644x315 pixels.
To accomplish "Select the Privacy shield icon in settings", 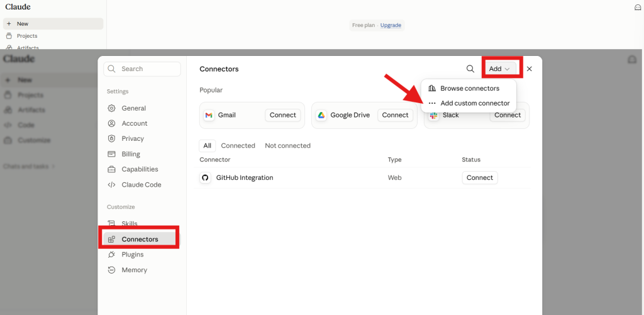I will coord(111,138).
